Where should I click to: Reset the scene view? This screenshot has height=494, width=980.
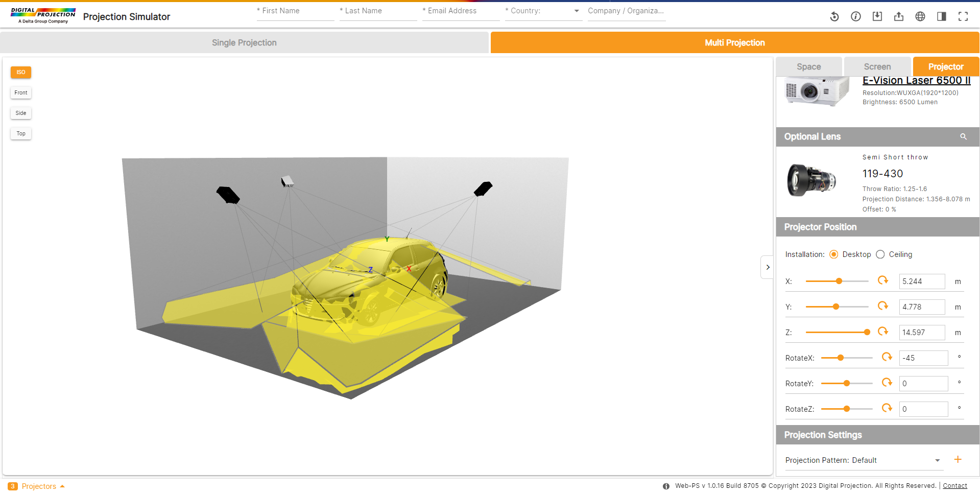pyautogui.click(x=834, y=16)
